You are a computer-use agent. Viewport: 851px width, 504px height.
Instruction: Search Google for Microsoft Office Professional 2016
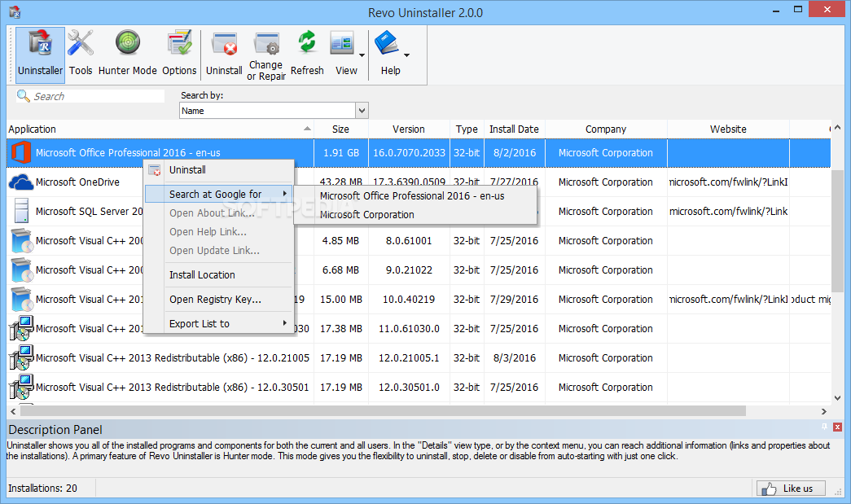point(416,196)
